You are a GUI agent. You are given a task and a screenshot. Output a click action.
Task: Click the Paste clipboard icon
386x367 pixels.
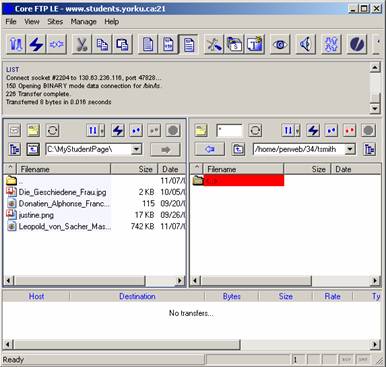(122, 44)
